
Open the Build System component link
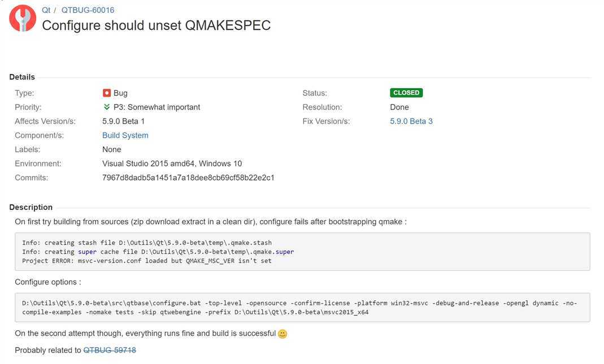[x=125, y=135]
